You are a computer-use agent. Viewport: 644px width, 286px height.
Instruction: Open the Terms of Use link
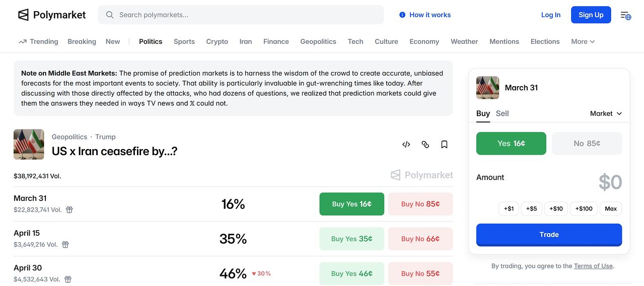[593, 266]
